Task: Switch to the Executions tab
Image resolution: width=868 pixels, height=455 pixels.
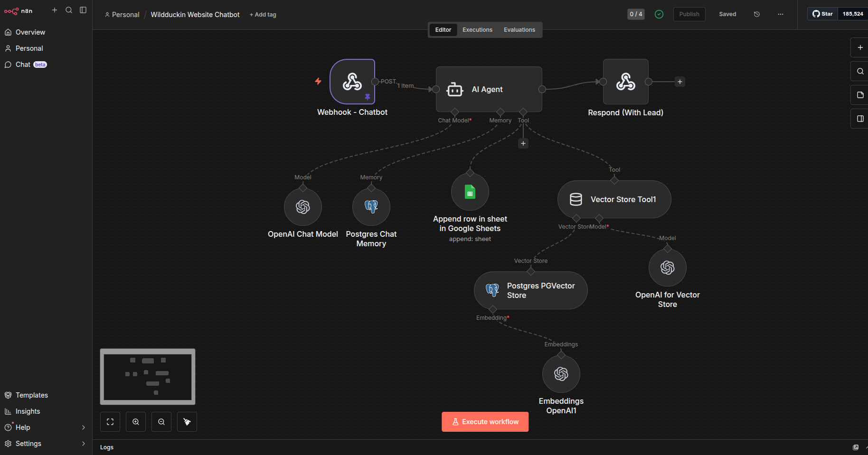Action: pos(477,30)
